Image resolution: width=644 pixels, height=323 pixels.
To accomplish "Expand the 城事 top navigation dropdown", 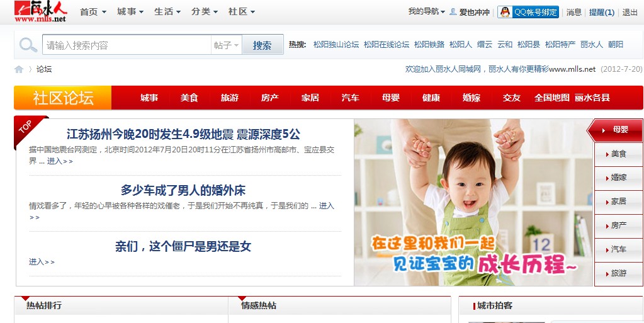I will pyautogui.click(x=130, y=12).
